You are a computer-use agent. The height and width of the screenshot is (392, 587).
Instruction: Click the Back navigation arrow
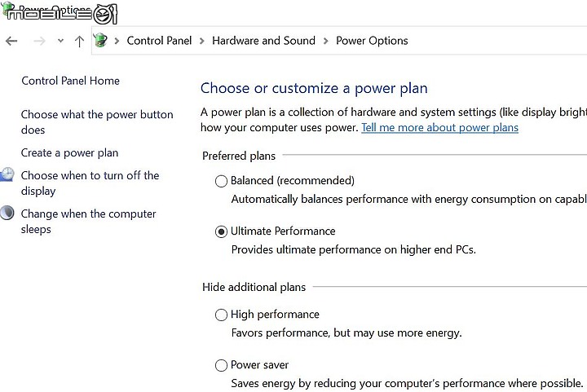tap(11, 41)
